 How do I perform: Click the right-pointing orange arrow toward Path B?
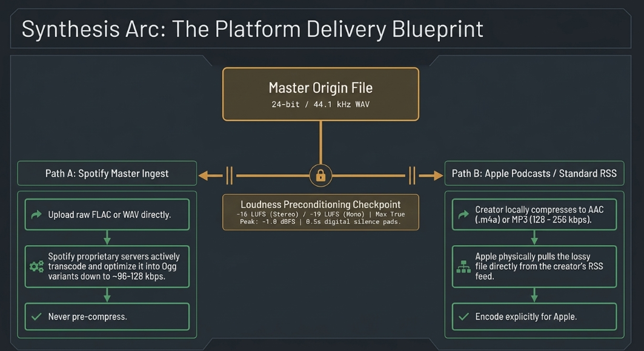click(431, 176)
